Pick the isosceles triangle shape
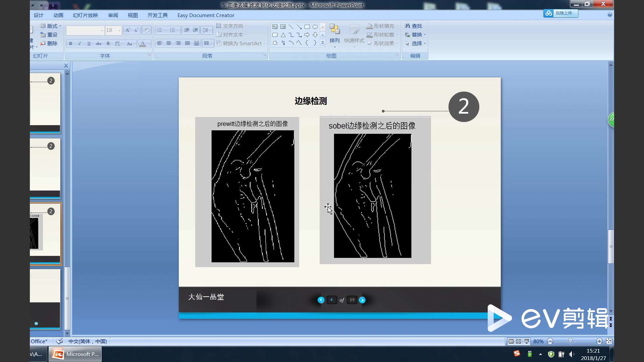 click(283, 35)
